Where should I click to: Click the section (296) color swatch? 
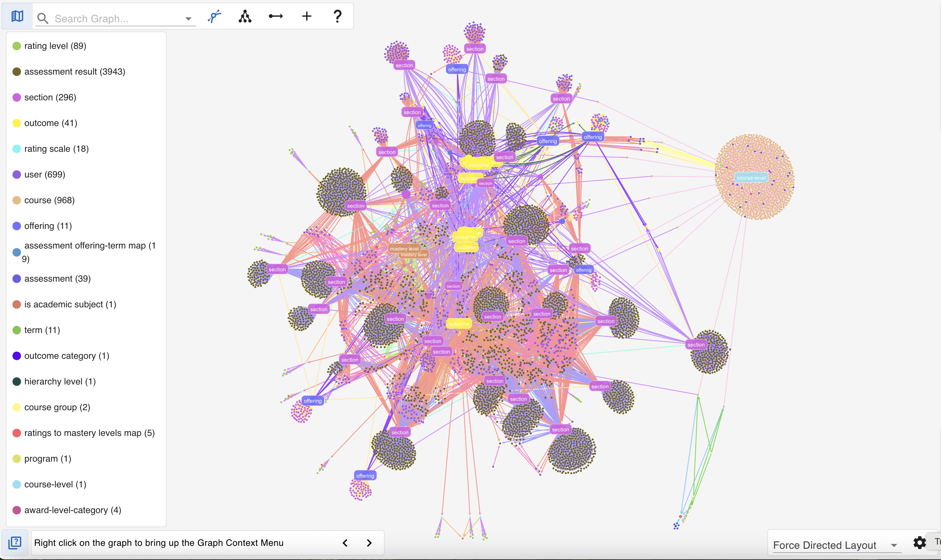(17, 97)
